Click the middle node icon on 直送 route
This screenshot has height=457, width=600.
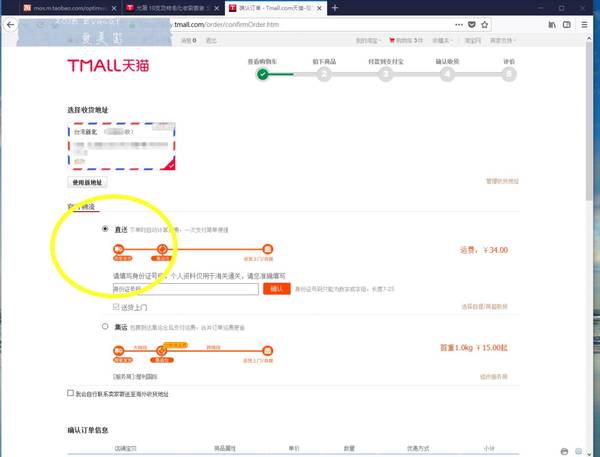pyautogui.click(x=162, y=249)
